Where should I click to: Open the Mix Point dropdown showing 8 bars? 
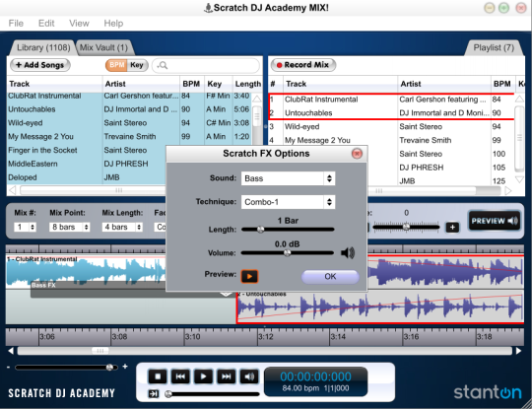[x=70, y=227]
